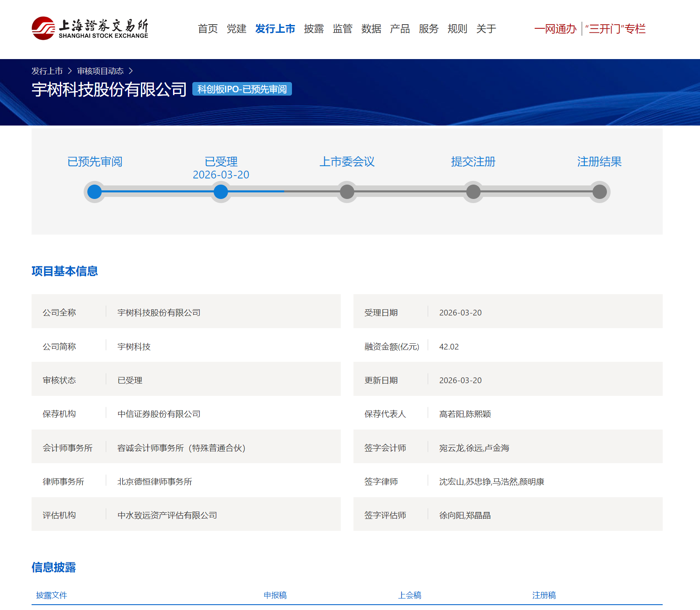This screenshot has width=700, height=610.
Task: Open the 披露 menu
Action: click(314, 29)
